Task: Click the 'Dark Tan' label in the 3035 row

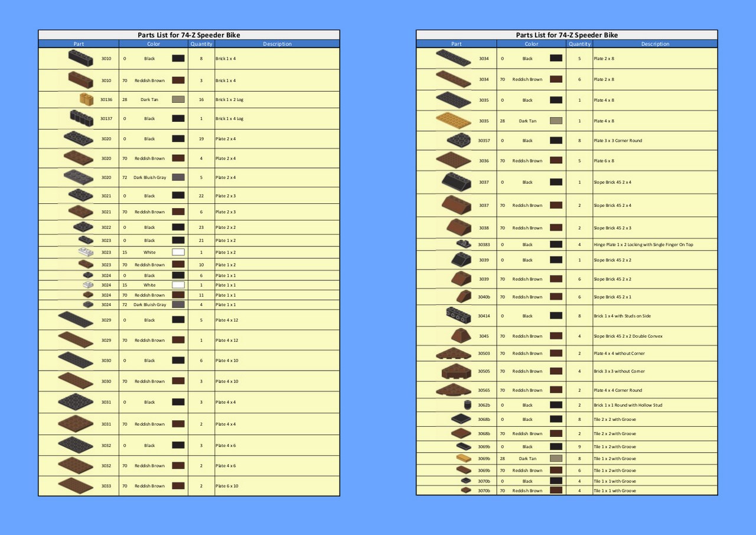Action: 527,121
